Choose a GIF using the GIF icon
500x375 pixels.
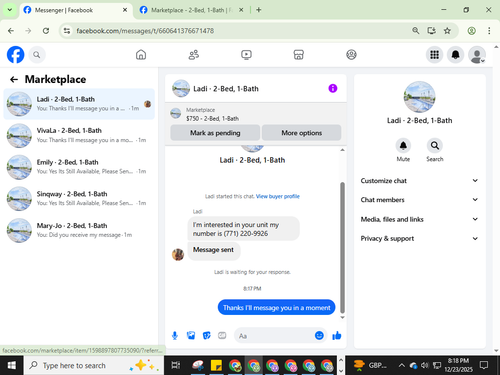point(222,335)
